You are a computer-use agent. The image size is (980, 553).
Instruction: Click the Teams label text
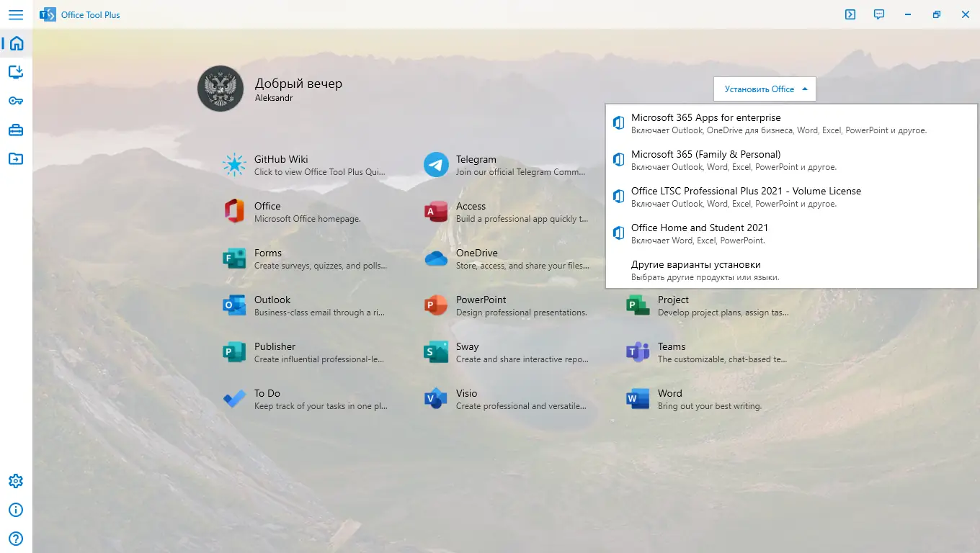672,346
